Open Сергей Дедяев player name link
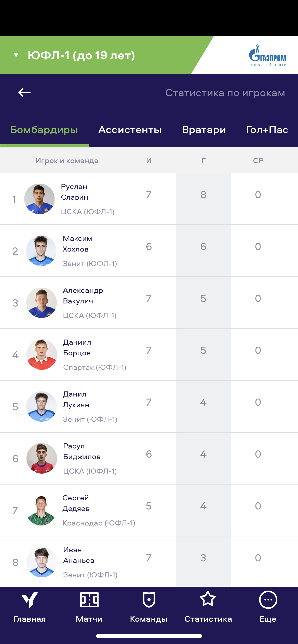Screen dimensions: 298x644 click(x=76, y=503)
